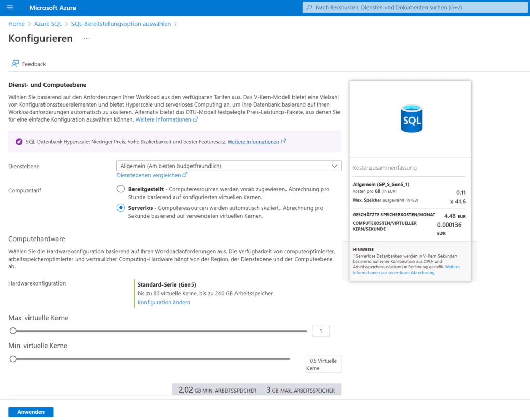
Task: Open the ellipsis menu next to Konfigurieren
Action: pyautogui.click(x=87, y=38)
